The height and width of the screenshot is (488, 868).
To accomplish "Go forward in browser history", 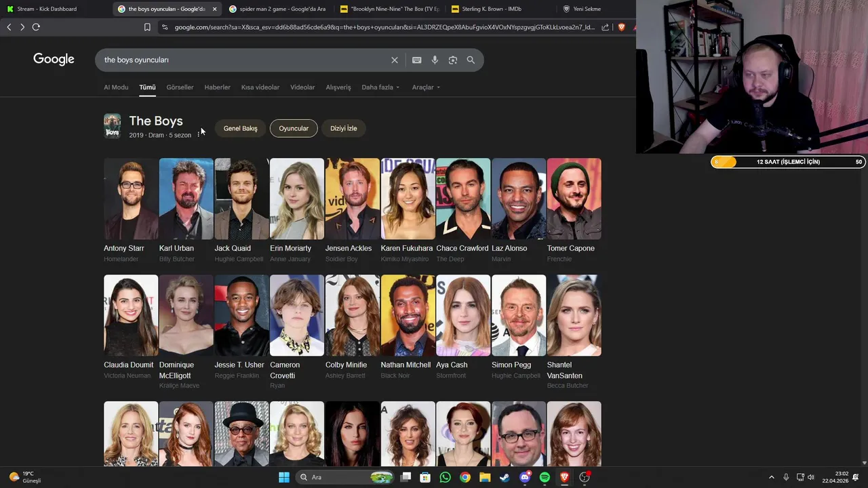I will click(22, 27).
